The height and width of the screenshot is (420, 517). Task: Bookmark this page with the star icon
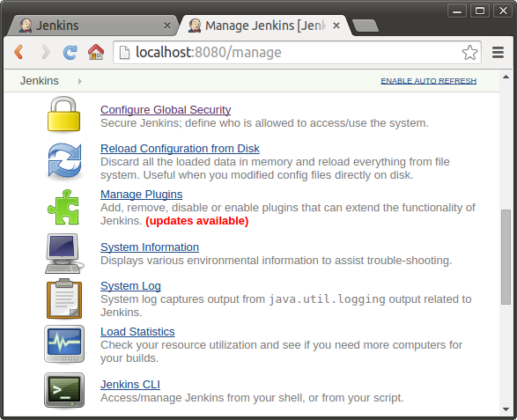469,53
